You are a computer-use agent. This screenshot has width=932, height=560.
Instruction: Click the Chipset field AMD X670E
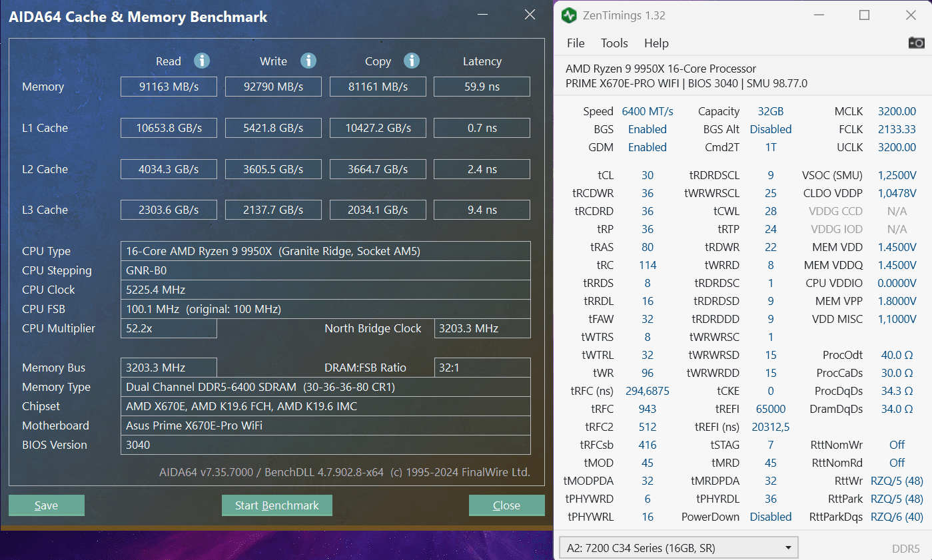(x=326, y=406)
